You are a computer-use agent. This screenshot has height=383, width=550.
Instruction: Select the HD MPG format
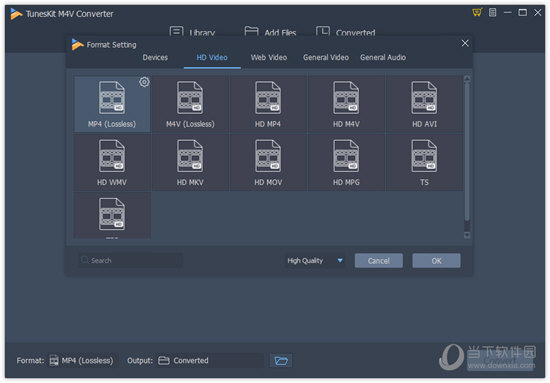tap(346, 163)
